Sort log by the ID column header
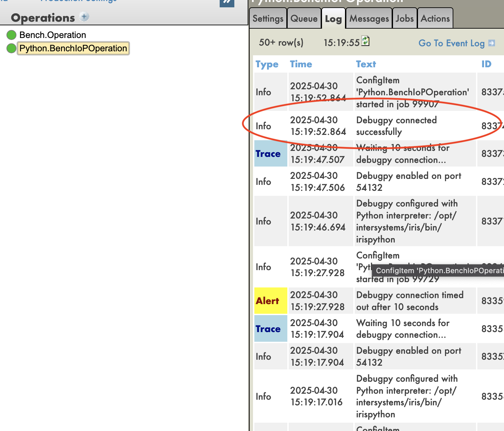The image size is (504, 431). coord(486,64)
